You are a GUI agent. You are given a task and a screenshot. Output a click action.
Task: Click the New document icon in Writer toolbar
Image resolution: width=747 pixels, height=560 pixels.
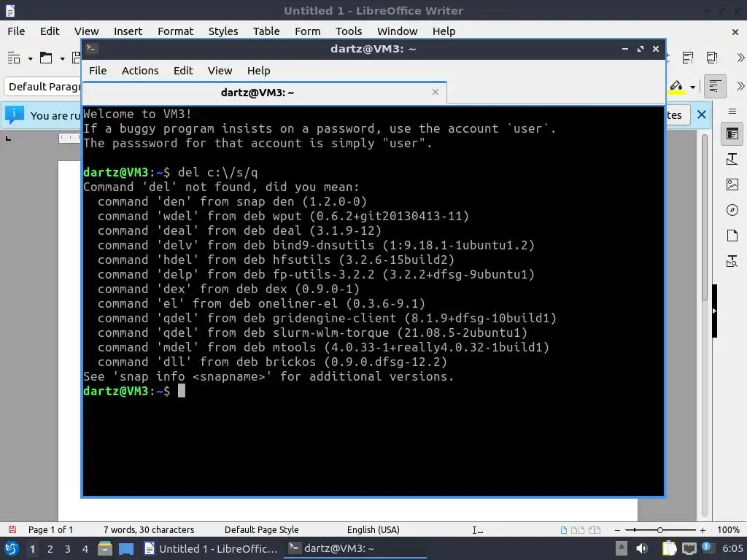click(x=14, y=58)
